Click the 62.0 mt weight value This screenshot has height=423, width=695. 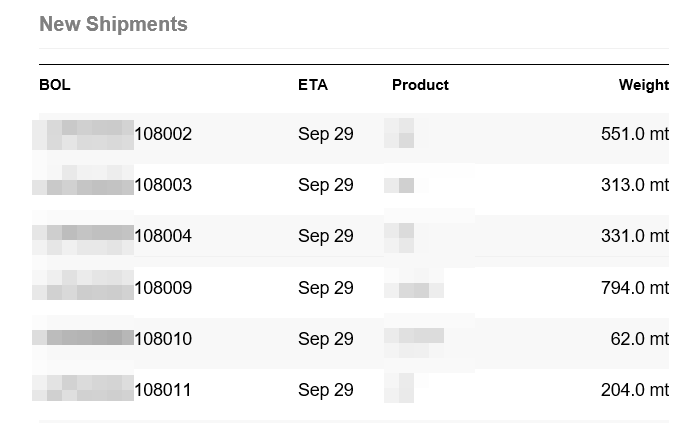coord(639,339)
